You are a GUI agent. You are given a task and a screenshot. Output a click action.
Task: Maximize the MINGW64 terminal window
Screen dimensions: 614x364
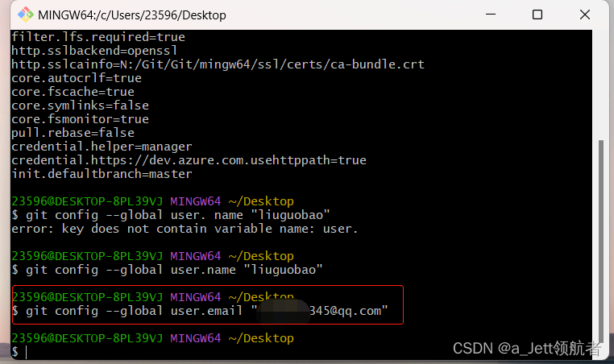click(x=537, y=14)
